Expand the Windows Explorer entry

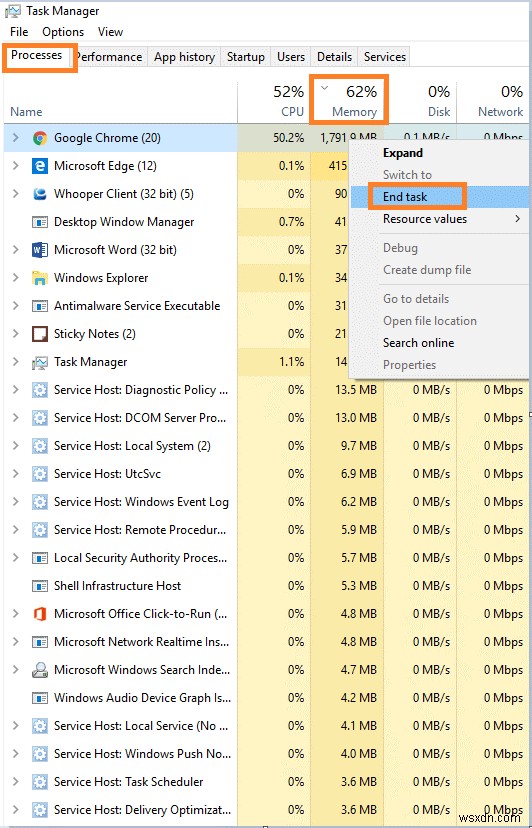point(15,278)
